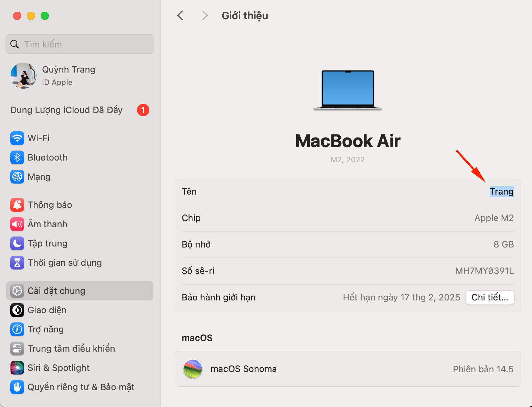
Task: Select Âm thanh speaker icon
Action: coord(17,224)
